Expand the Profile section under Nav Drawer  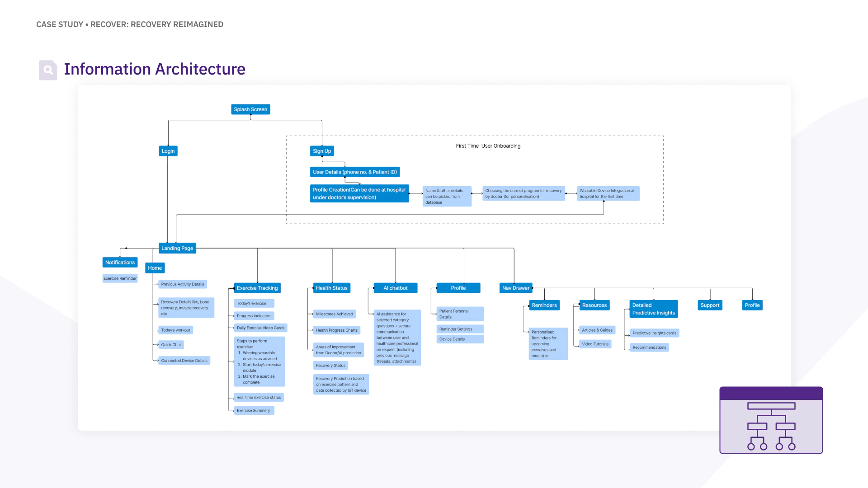pos(752,305)
